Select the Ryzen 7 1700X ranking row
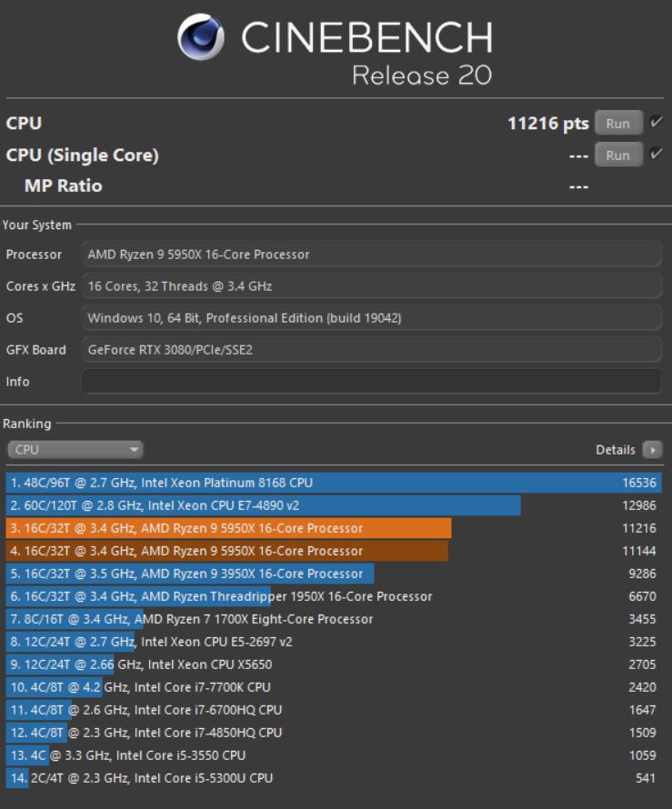The image size is (672, 809). [334, 619]
